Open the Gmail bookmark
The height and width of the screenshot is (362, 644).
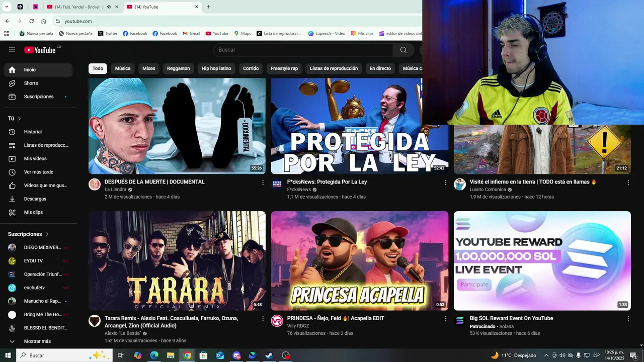click(x=191, y=34)
